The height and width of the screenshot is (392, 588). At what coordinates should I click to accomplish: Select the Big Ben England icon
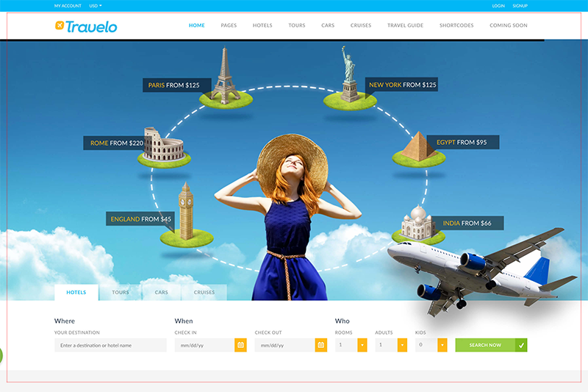(186, 213)
